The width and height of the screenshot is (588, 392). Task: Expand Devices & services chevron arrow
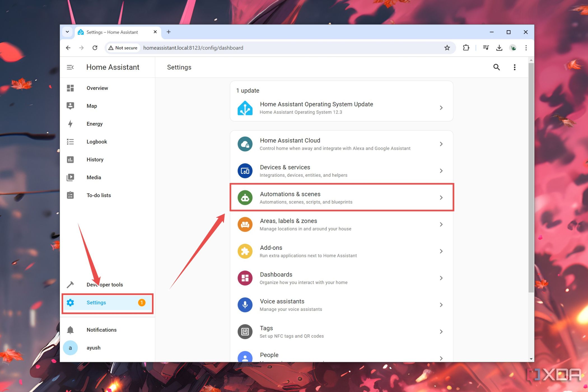(x=441, y=171)
